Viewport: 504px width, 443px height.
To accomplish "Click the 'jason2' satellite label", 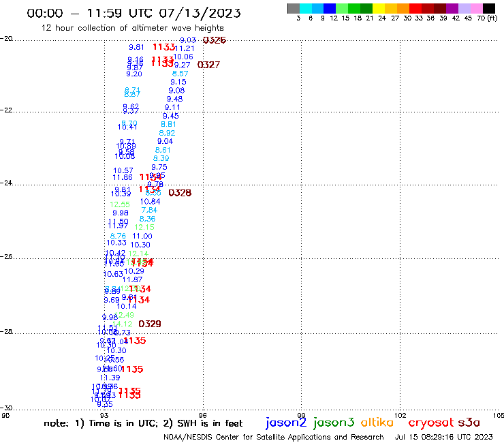I will coord(286,423).
